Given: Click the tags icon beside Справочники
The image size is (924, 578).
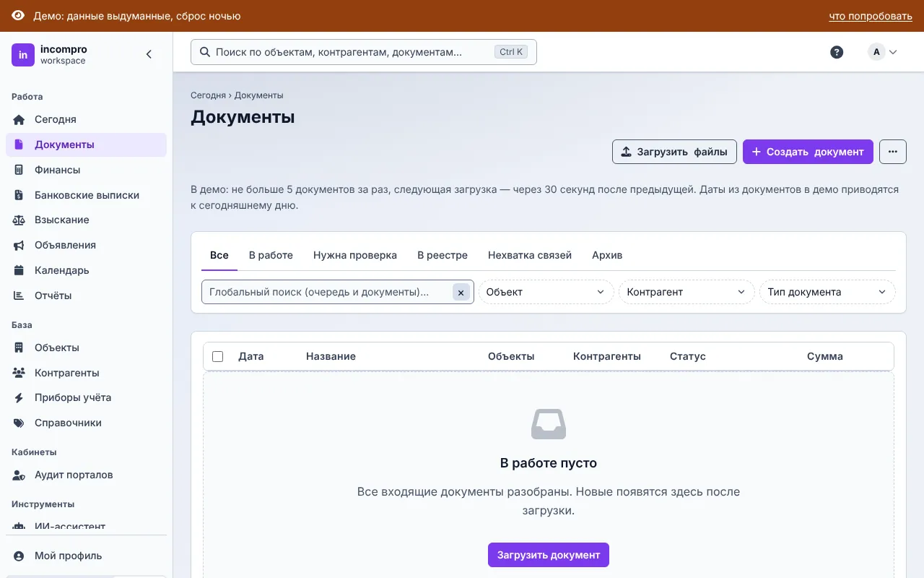Looking at the screenshot, I should pos(19,423).
